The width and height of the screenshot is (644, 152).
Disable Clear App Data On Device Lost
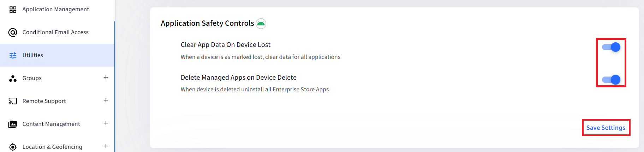pos(611,47)
